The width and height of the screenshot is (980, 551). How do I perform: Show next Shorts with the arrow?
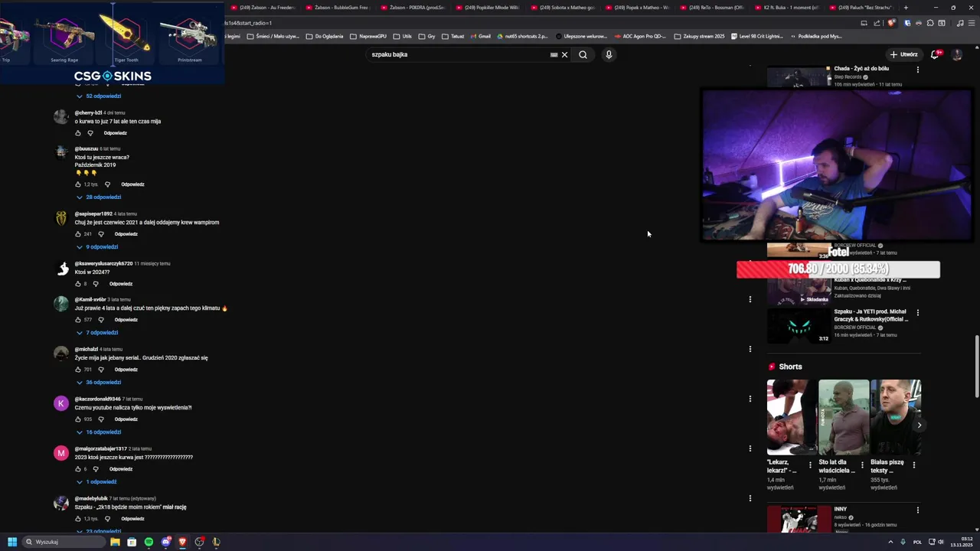click(920, 425)
